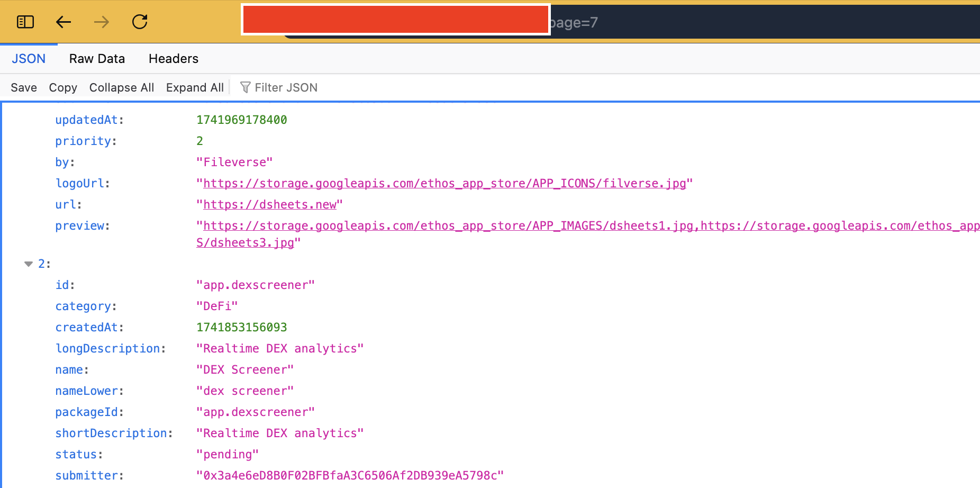Select the "Fileverse" value
Image resolution: width=980 pixels, height=488 pixels.
click(234, 162)
